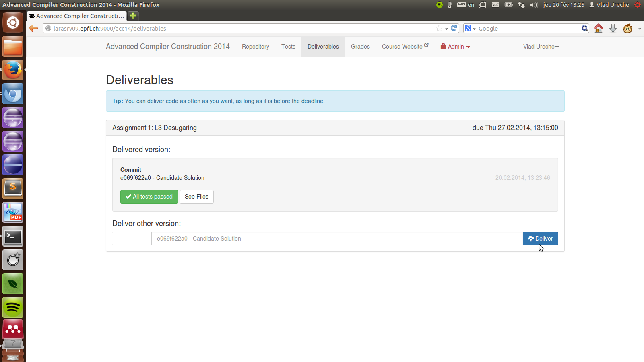Screen dimensions: 644x362
Task: Open the PDF viewer launcher icon
Action: tap(13, 212)
